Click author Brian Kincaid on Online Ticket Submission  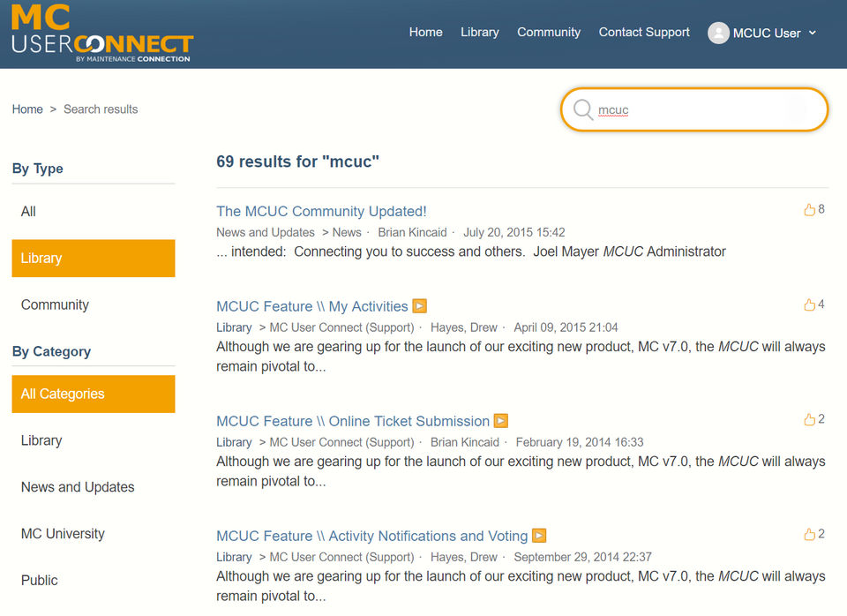[465, 442]
